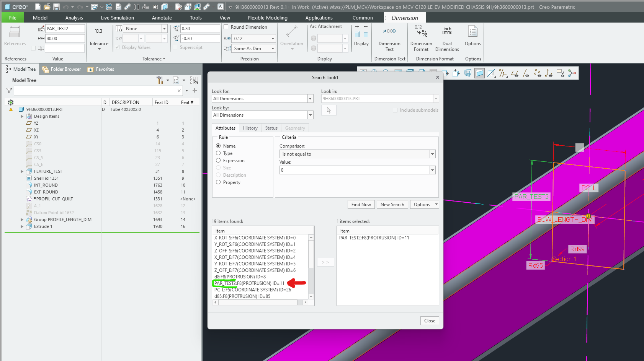Screen dimensions: 644x361
Task: Open the Save model icon
Action: [x=57, y=7]
